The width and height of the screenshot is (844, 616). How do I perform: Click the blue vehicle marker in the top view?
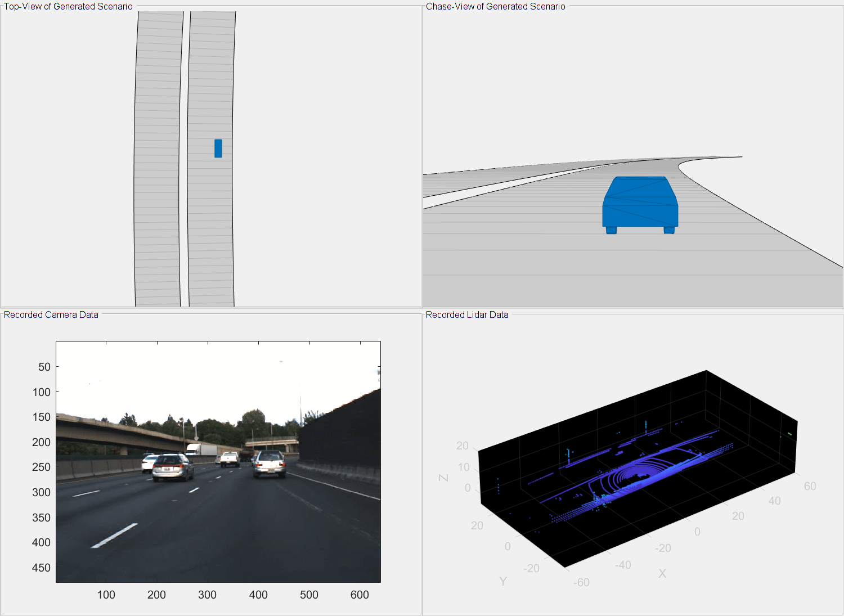tap(218, 149)
